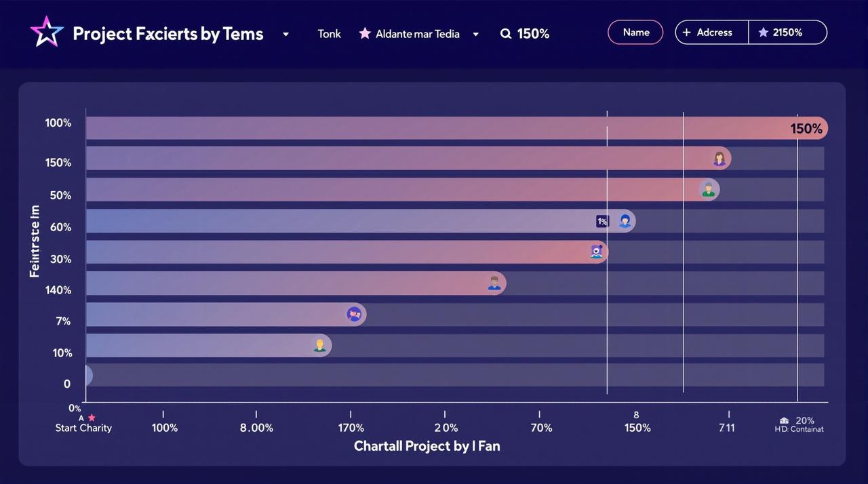Image resolution: width=868 pixels, height=484 pixels.
Task: Click the Name pill button
Action: point(635,33)
